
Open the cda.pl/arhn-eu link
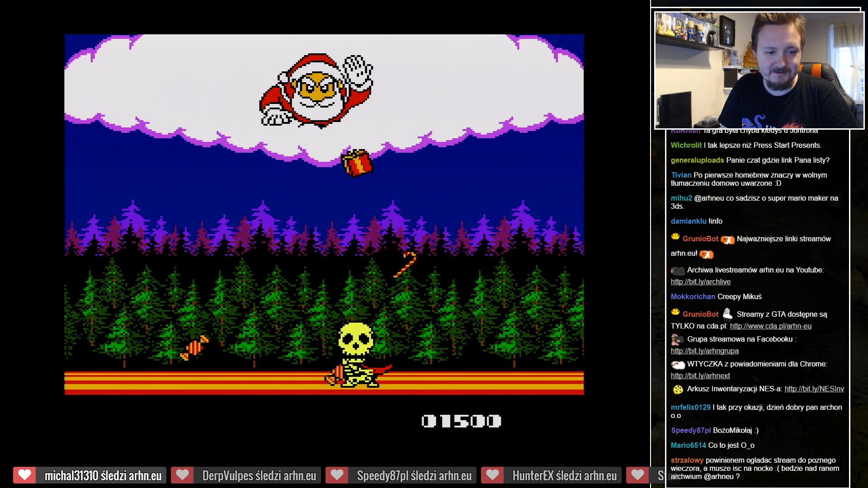pos(771,326)
